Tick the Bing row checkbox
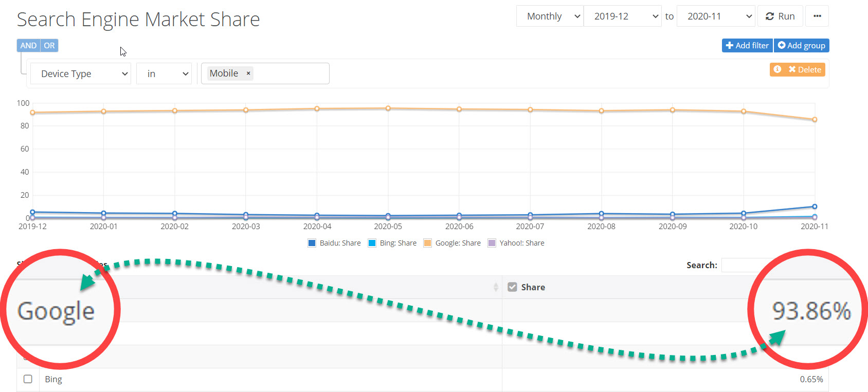Image resolution: width=868 pixels, height=392 pixels. (28, 379)
